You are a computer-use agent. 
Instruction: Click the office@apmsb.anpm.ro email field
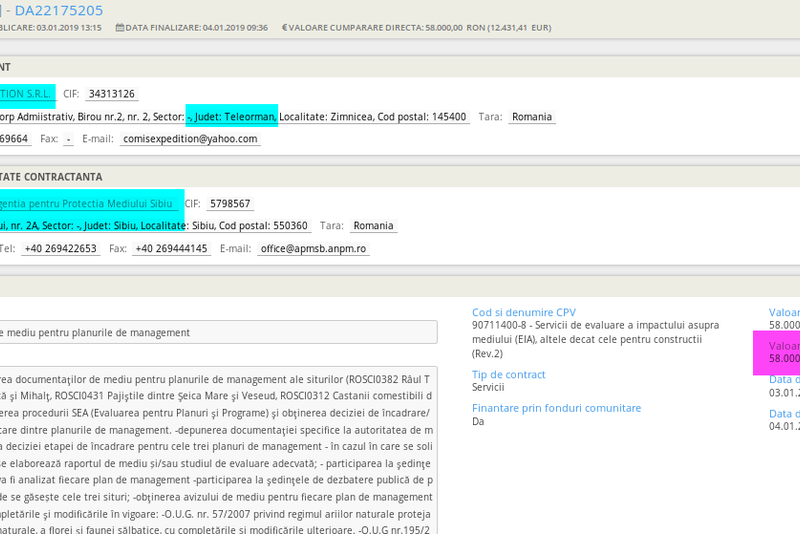point(313,249)
